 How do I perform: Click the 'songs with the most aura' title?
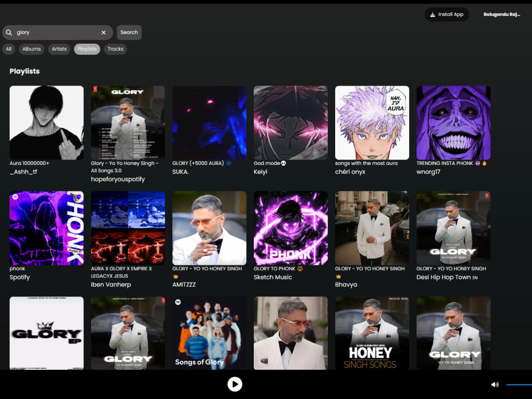tap(366, 163)
